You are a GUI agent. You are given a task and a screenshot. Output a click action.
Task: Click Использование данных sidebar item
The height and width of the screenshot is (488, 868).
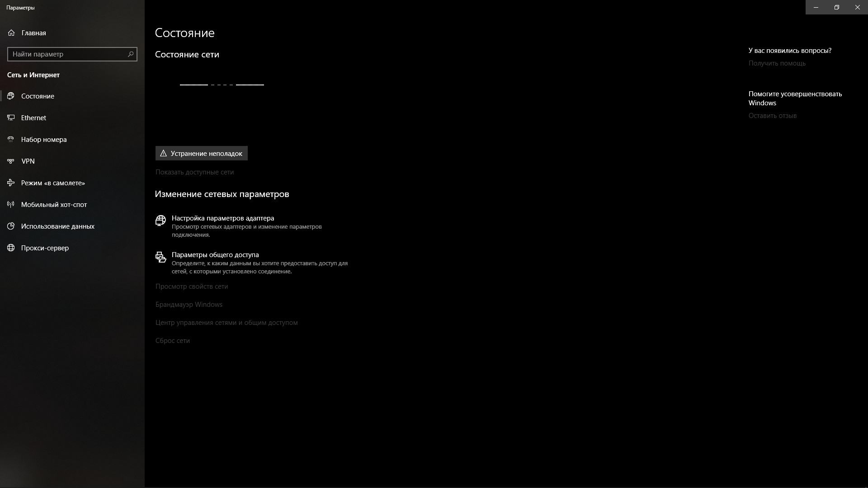[57, 226]
